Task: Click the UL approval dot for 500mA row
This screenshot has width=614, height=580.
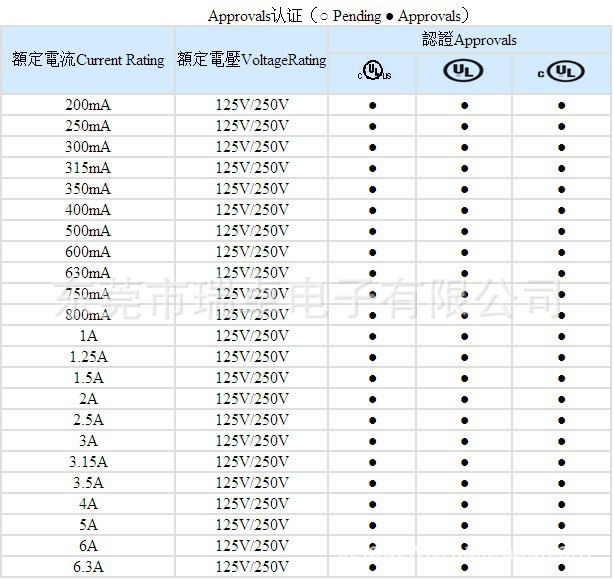Action: point(464,231)
